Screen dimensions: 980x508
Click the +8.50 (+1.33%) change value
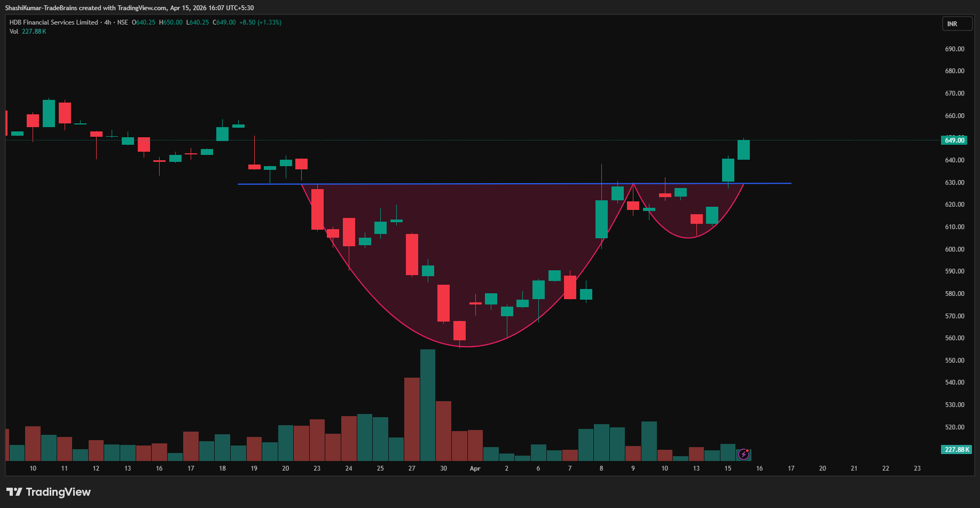(x=260, y=22)
